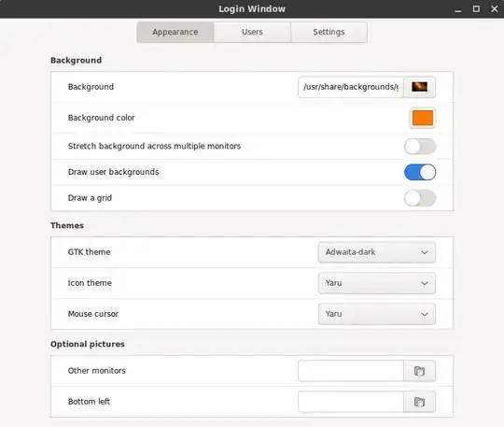Open the Mouse cursor Yaru dropdown
The width and height of the screenshot is (504, 427).
[377, 314]
